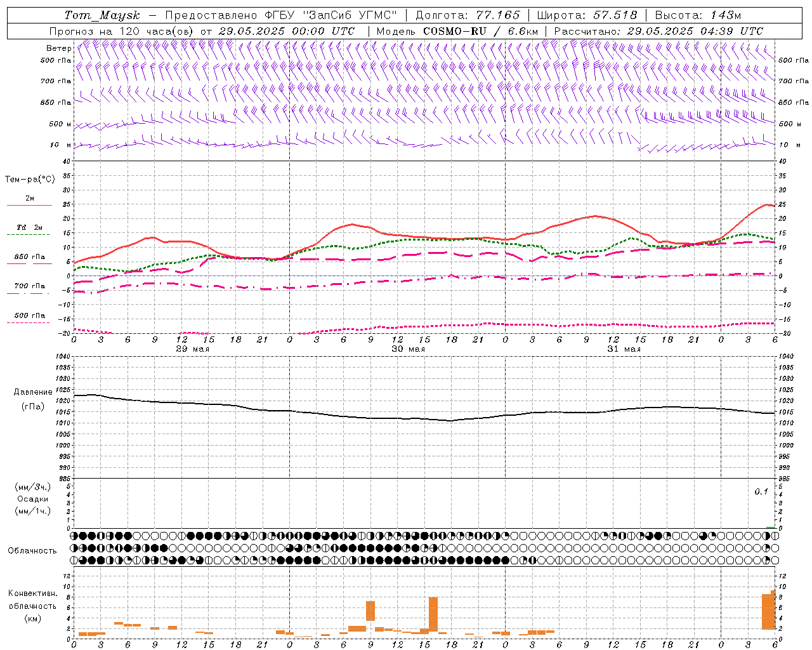Click the orange convective bar at 9h on 30 мая
The width and height of the screenshot is (812, 650).
pyautogui.click(x=370, y=611)
